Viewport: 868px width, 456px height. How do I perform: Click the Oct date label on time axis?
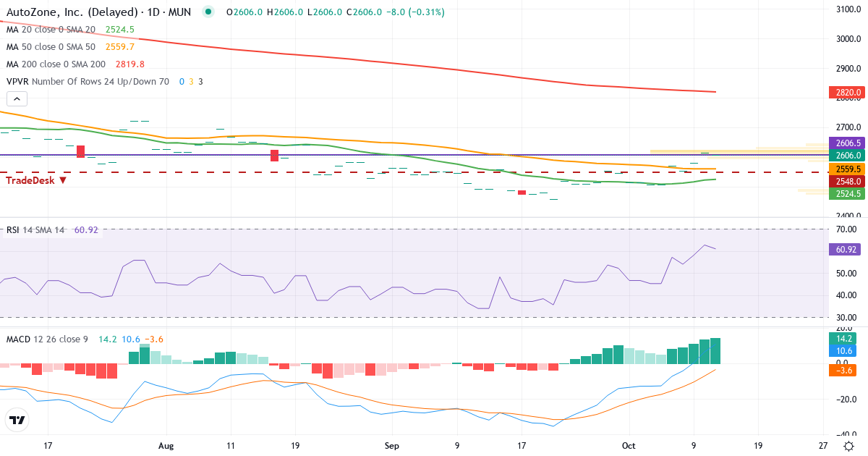pyautogui.click(x=629, y=445)
